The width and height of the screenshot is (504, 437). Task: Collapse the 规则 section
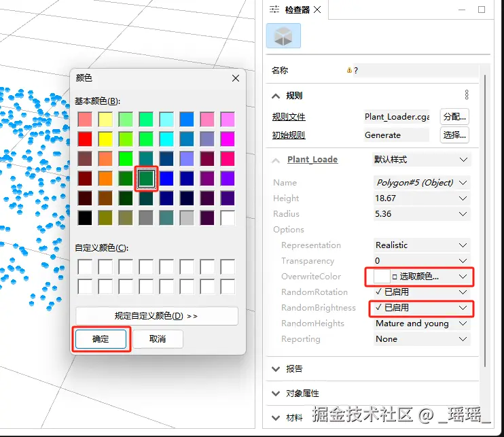tap(276, 96)
